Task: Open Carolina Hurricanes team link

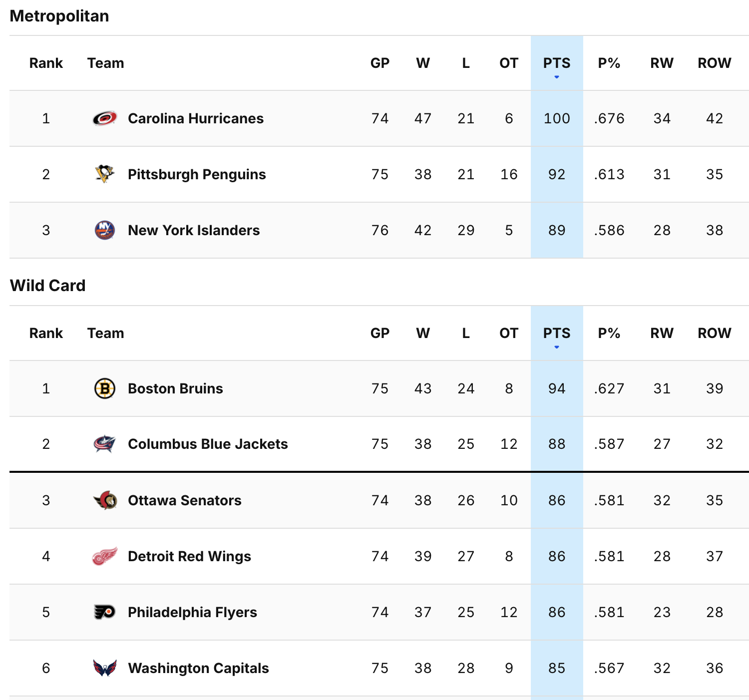Action: tap(196, 118)
